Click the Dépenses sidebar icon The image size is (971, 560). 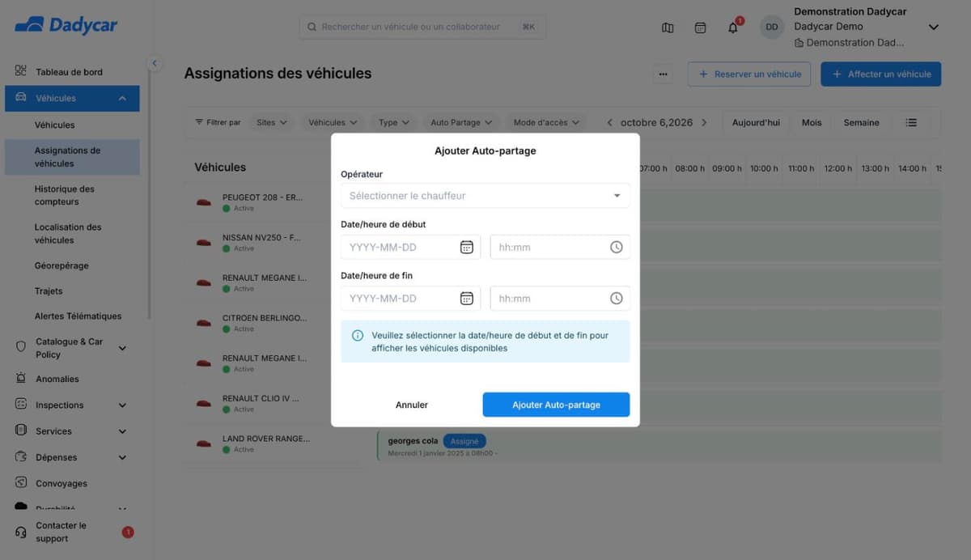(21, 456)
